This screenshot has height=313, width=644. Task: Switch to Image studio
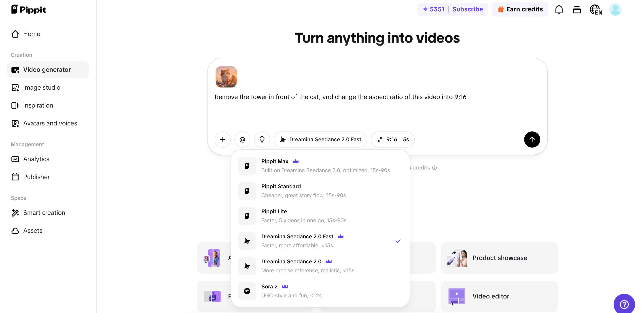click(42, 87)
